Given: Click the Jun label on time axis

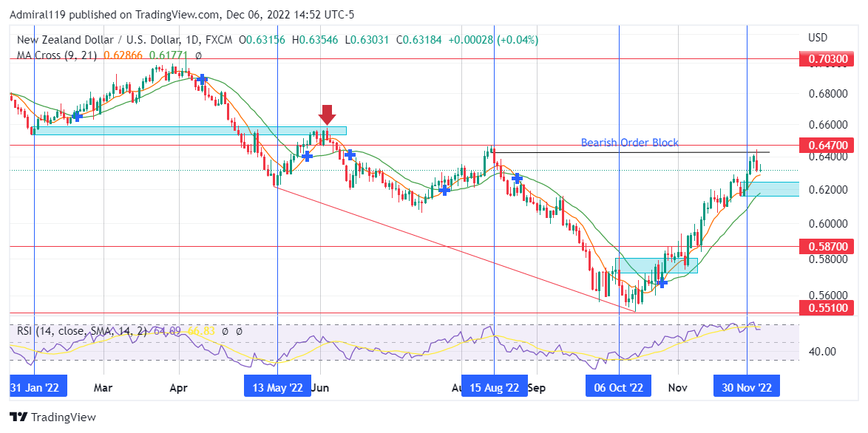Looking at the screenshot, I should (x=321, y=388).
